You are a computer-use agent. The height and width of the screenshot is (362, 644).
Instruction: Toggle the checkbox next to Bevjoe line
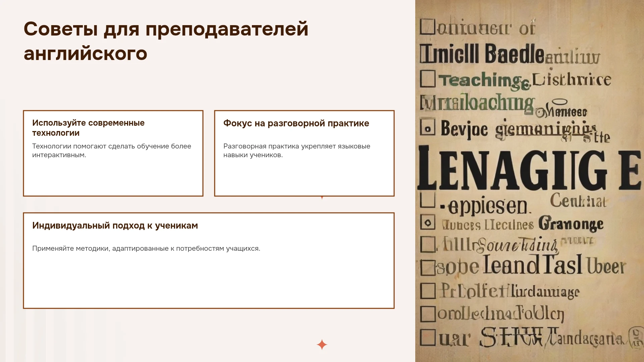(x=428, y=127)
